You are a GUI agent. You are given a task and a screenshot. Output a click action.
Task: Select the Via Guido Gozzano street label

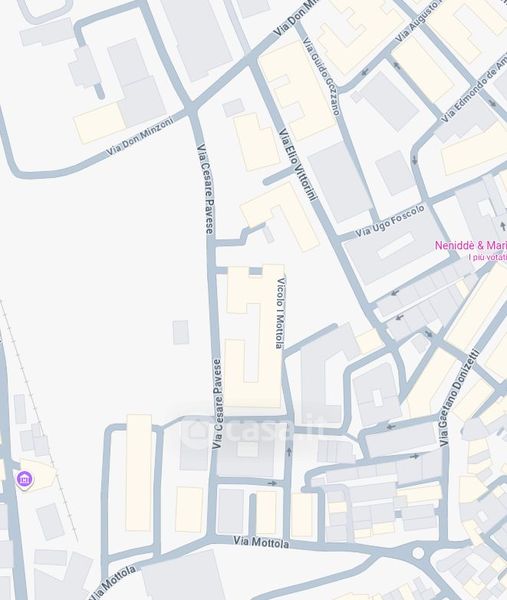[x=321, y=76]
